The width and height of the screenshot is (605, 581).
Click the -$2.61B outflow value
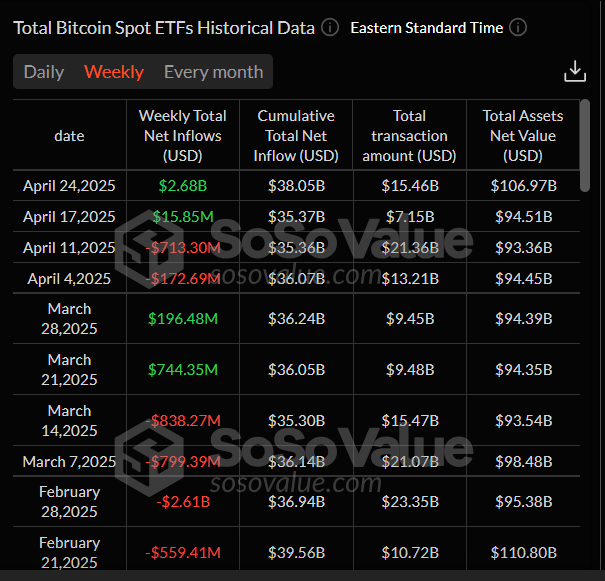[182, 501]
